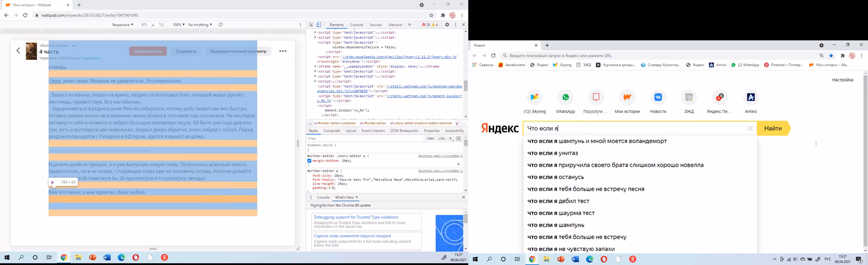Open Opera from the left taskbar
868x265 pixels.
tap(136, 257)
